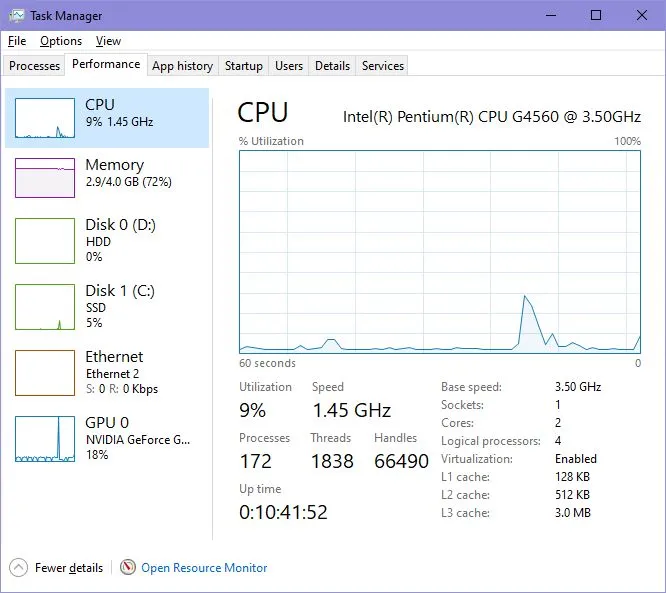
Task: Select the CPU mini graph thumbnail
Action: click(45, 118)
